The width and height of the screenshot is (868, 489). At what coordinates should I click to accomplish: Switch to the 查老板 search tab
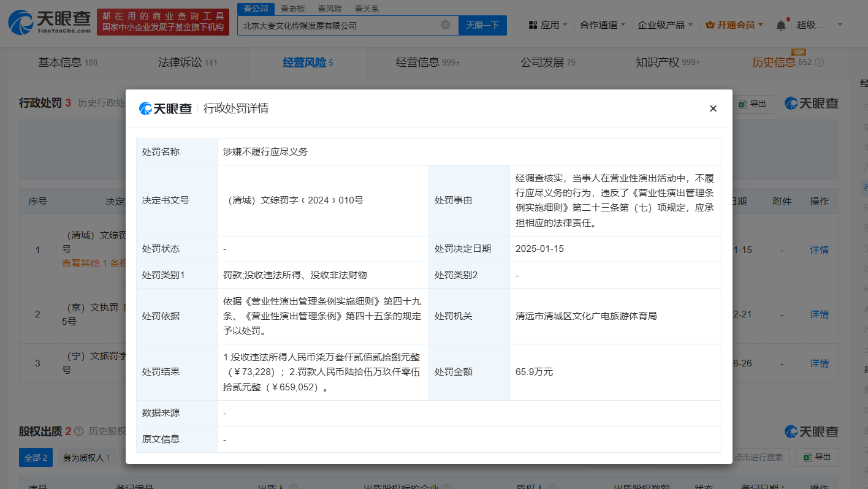(293, 9)
